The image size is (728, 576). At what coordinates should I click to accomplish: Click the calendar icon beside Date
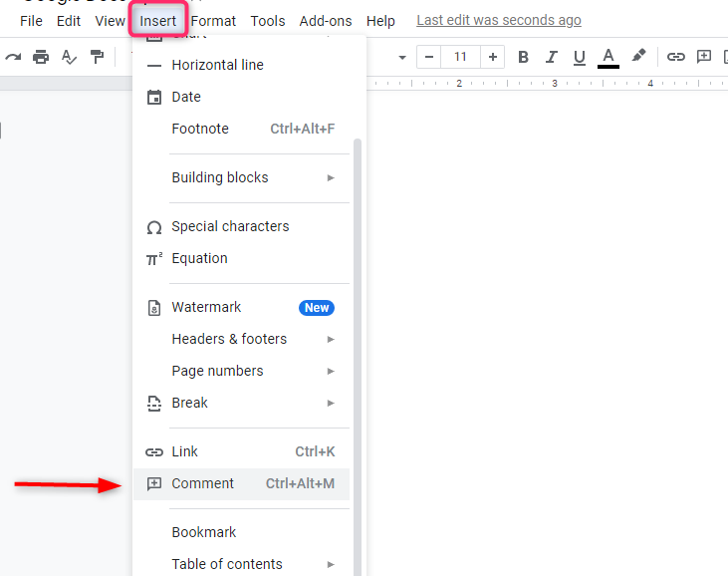pos(154,97)
